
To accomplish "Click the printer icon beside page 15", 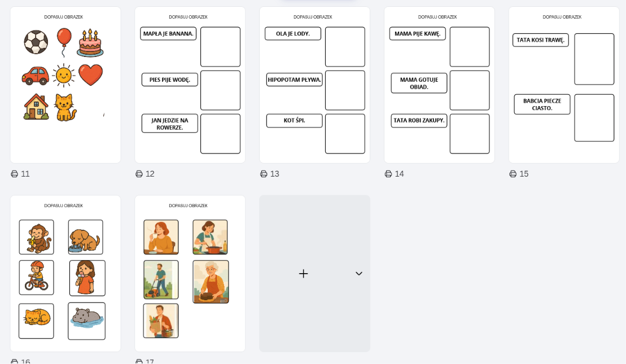I will click(513, 174).
